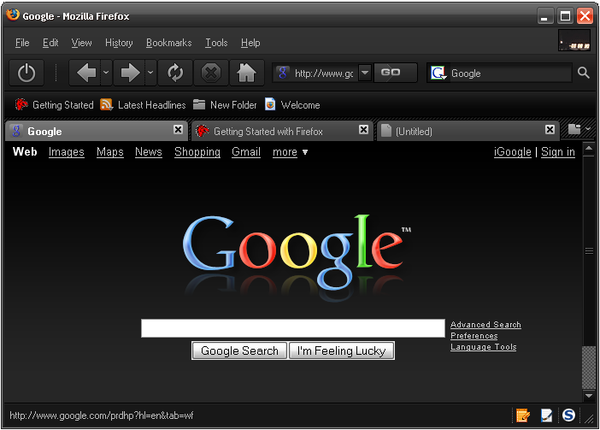600x430 pixels.
Task: Open the Latest Headlines feed bookmark
Action: click(143, 105)
